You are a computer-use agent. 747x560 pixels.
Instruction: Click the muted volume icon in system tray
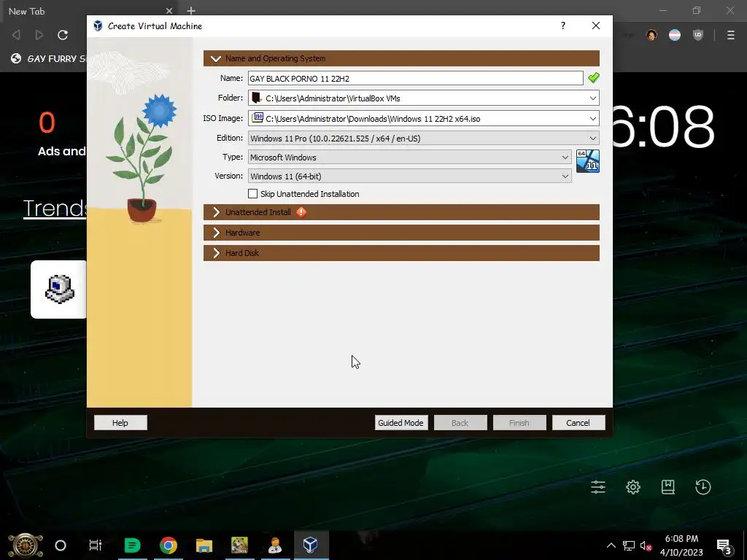[x=646, y=545]
